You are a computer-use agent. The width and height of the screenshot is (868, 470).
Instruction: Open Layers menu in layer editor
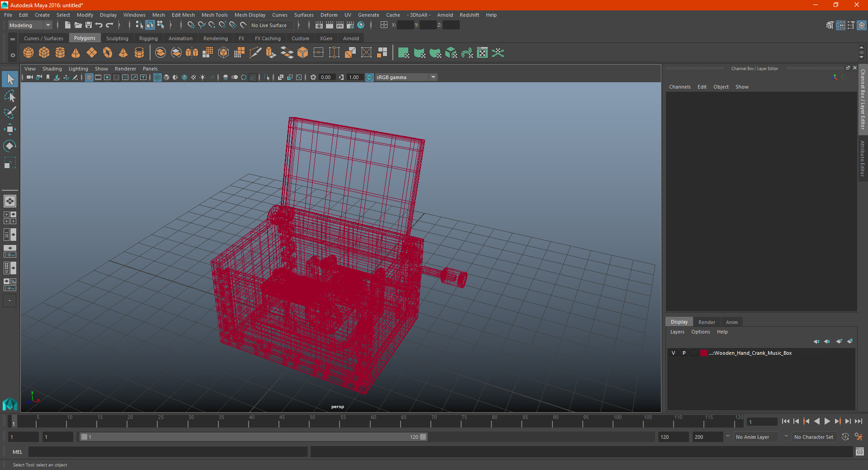[x=677, y=332]
